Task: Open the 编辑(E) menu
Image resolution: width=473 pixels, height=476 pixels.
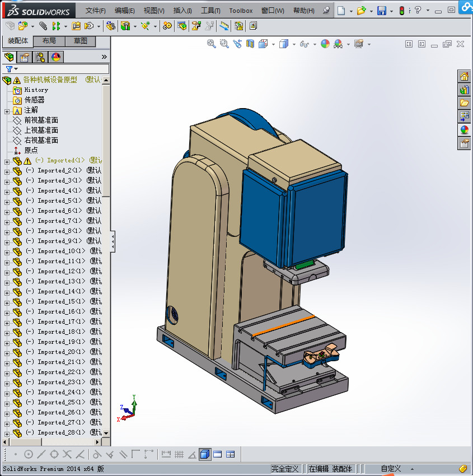Action: (124, 11)
